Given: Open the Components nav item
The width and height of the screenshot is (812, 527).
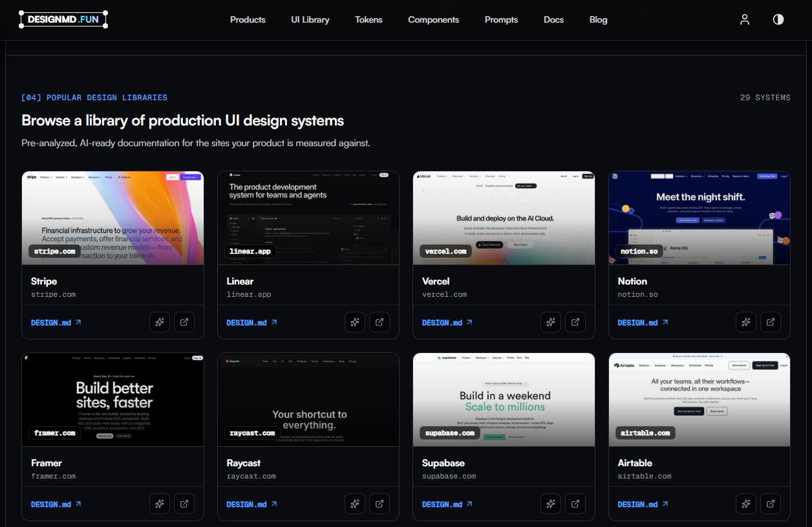Looking at the screenshot, I should pos(433,19).
